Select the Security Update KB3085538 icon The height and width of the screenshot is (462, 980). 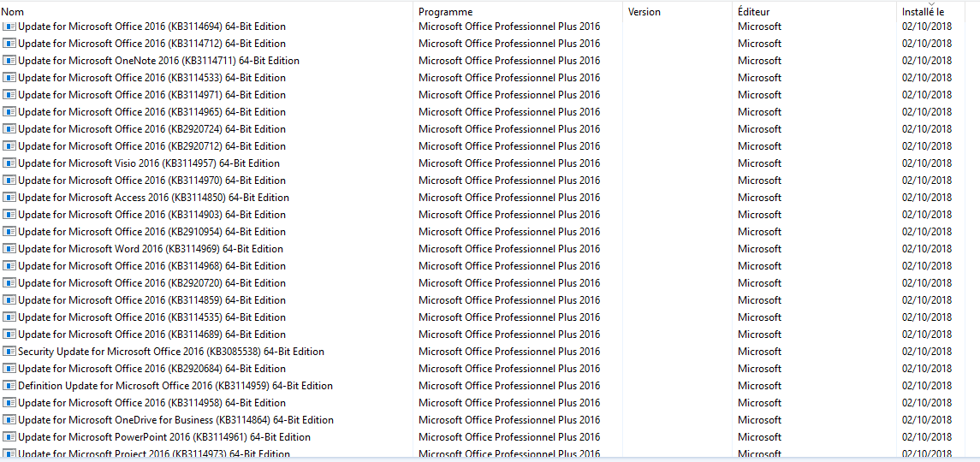pyautogui.click(x=9, y=351)
